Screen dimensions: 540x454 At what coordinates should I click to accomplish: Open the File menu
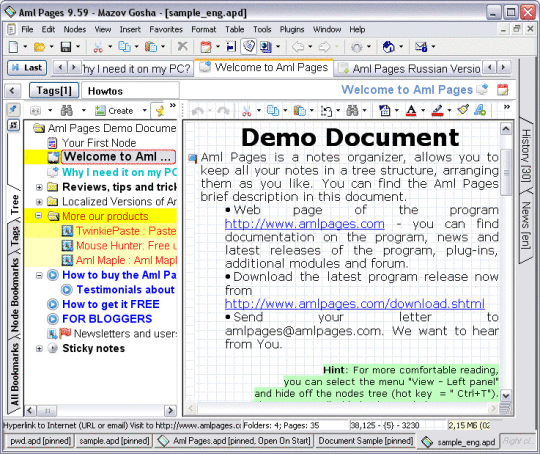(27, 30)
